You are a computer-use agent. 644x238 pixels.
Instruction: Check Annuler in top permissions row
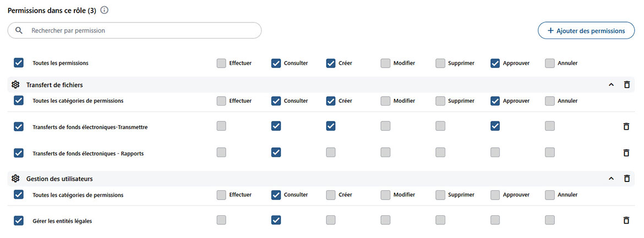click(x=550, y=63)
